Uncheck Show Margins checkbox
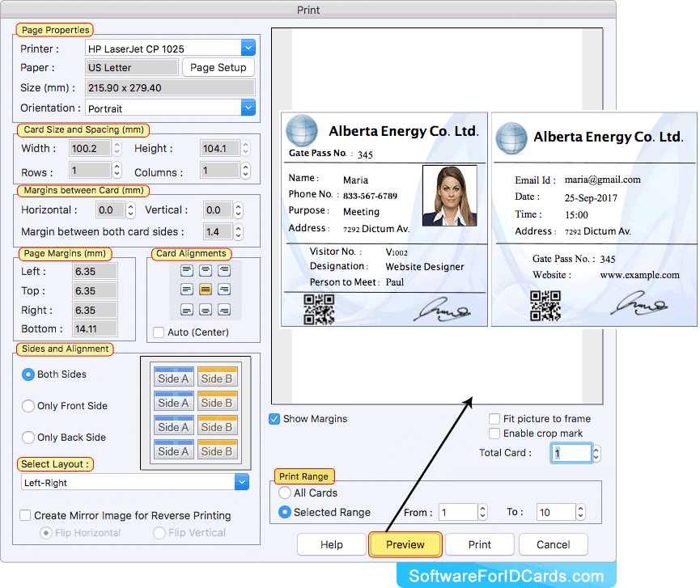This screenshot has height=588, width=700. [x=274, y=419]
